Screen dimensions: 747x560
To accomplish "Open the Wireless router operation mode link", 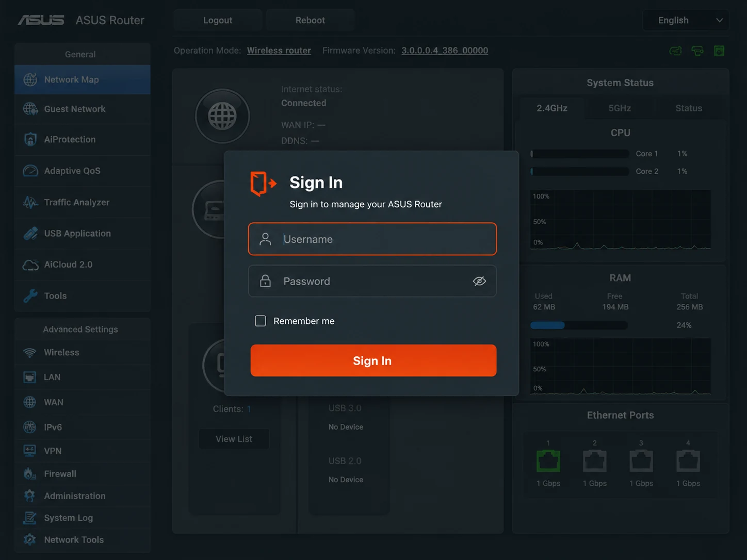I will tap(279, 51).
